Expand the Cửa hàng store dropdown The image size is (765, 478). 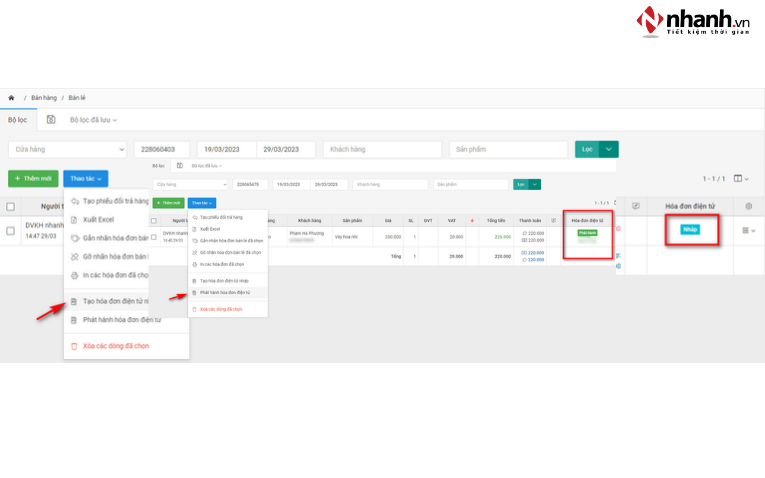(x=68, y=149)
